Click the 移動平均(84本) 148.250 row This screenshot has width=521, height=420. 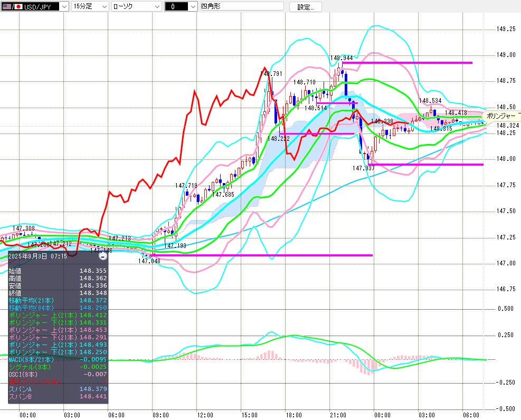pyautogui.click(x=58, y=308)
